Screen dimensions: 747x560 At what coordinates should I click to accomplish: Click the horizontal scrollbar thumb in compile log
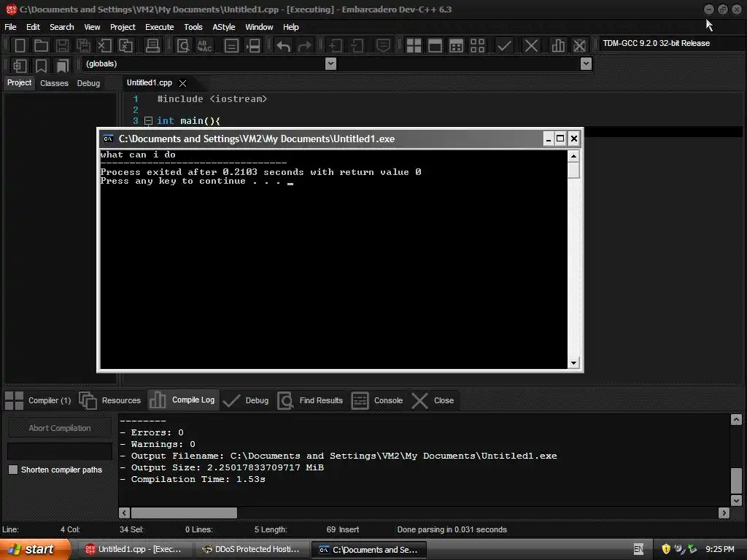pos(184,513)
